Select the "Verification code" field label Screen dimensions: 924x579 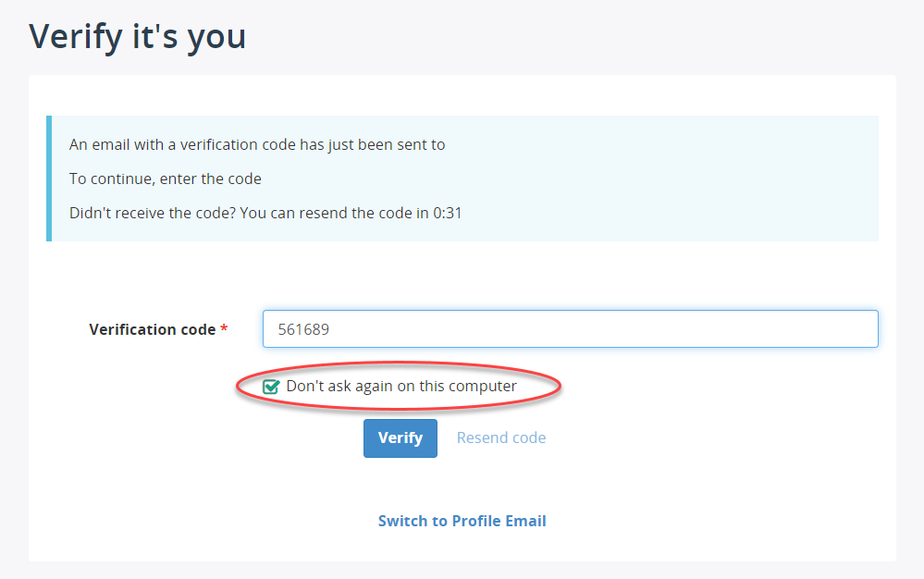coord(153,329)
